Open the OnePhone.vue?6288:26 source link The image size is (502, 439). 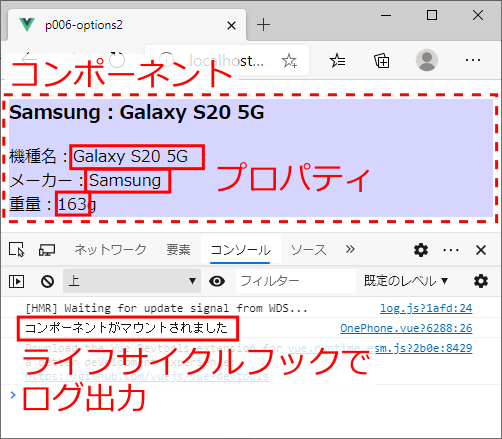406,328
